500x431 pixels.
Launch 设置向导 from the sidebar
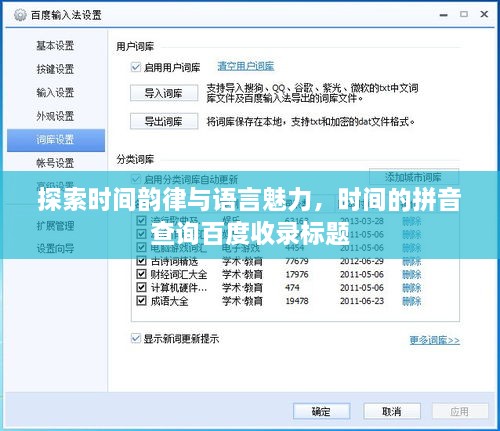(55, 249)
